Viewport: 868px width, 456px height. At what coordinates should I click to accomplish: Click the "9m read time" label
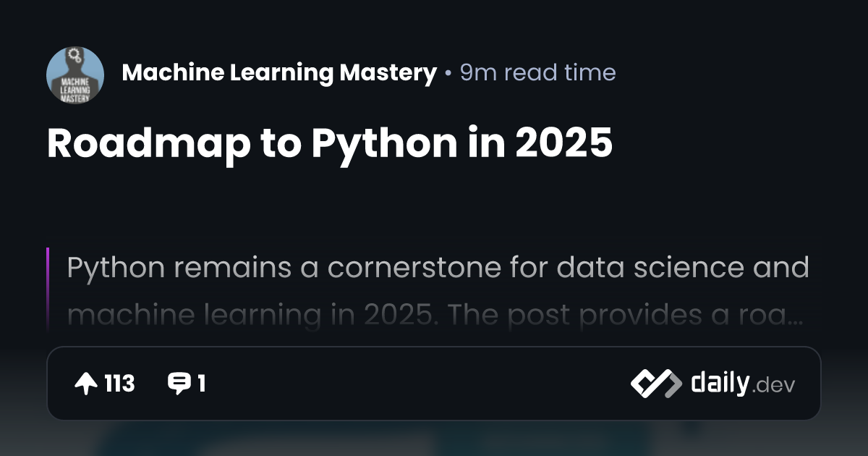tap(537, 72)
